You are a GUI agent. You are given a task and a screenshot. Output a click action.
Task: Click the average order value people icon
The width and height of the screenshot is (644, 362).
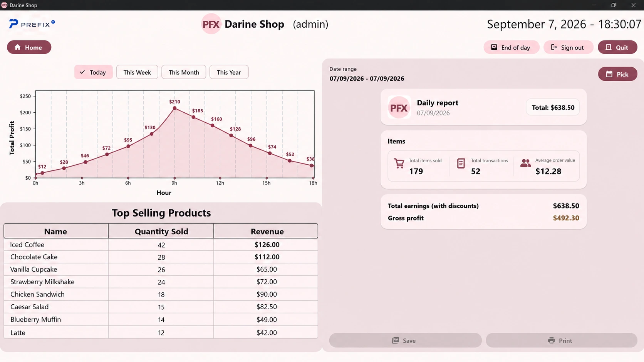tap(525, 163)
